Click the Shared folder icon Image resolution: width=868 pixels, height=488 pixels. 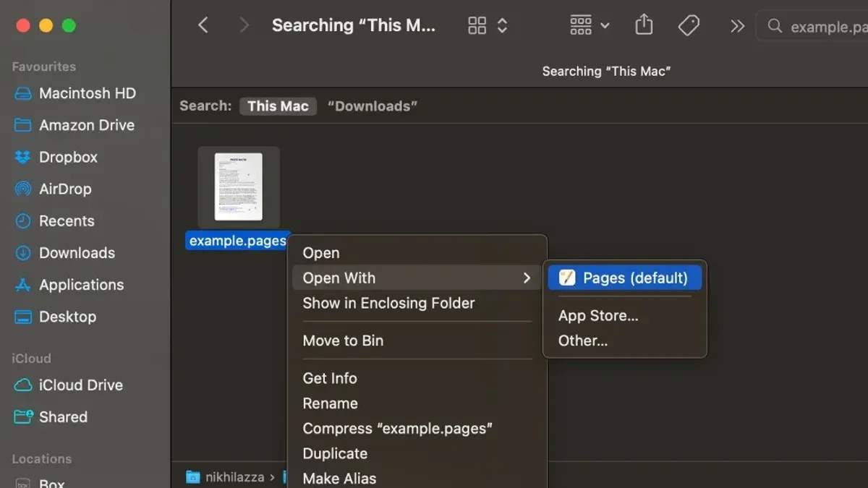point(23,416)
